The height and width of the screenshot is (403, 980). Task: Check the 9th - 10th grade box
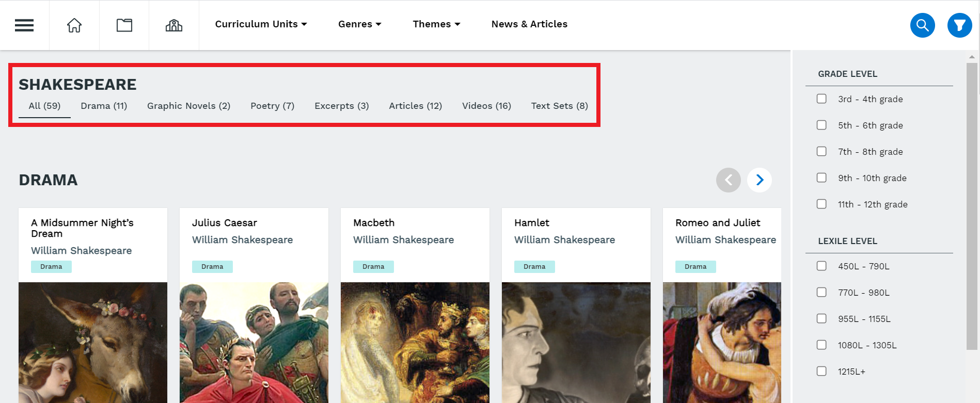tap(821, 178)
